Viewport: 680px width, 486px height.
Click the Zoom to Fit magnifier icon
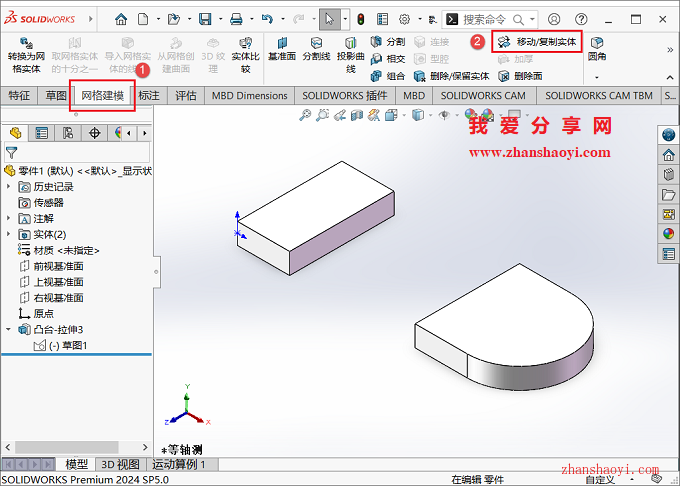[x=306, y=116]
